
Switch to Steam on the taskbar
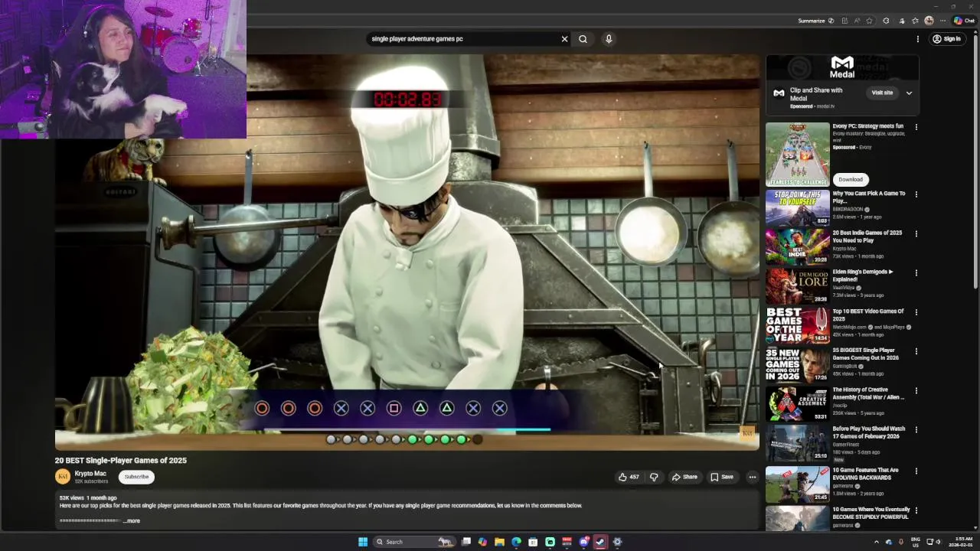(x=600, y=542)
